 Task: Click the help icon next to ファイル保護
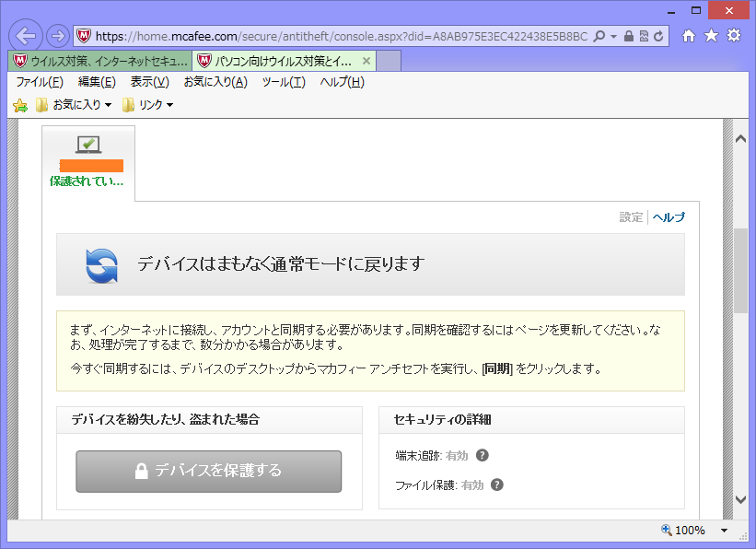point(497,485)
